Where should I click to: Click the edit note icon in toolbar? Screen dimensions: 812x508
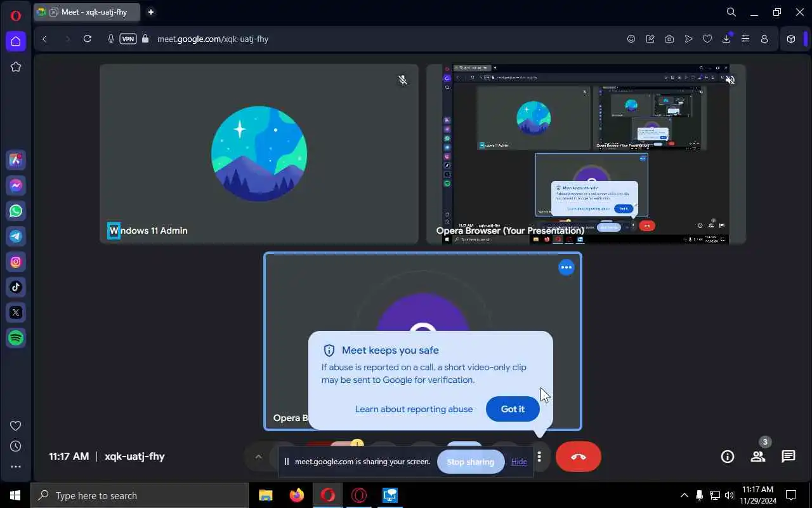[x=650, y=39]
